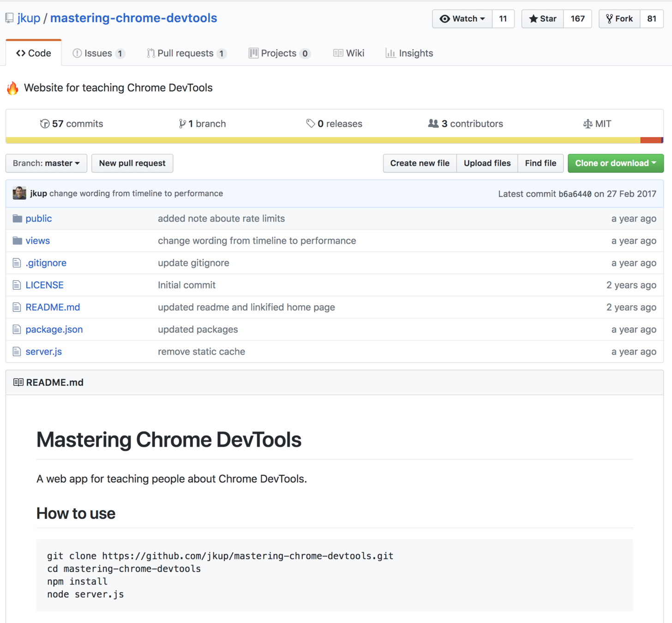Click commit message 'added note aboute rate limits'
The image size is (672, 623).
click(x=222, y=218)
